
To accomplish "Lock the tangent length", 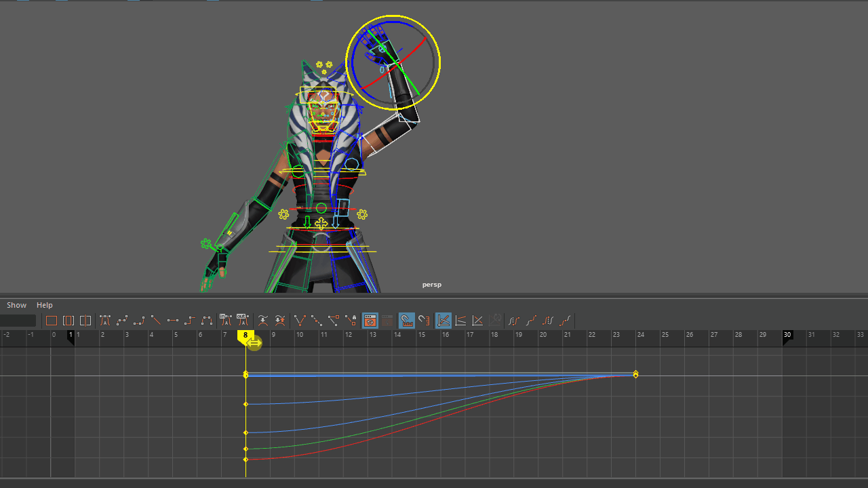I will tap(351, 321).
